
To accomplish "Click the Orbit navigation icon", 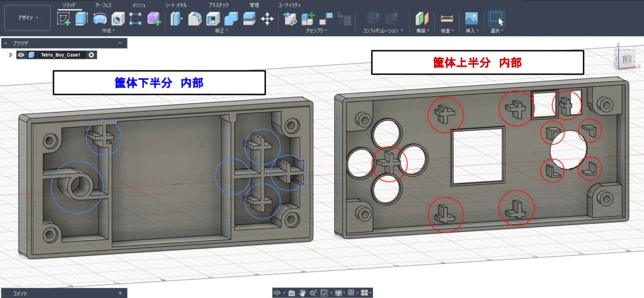I will 277,293.
